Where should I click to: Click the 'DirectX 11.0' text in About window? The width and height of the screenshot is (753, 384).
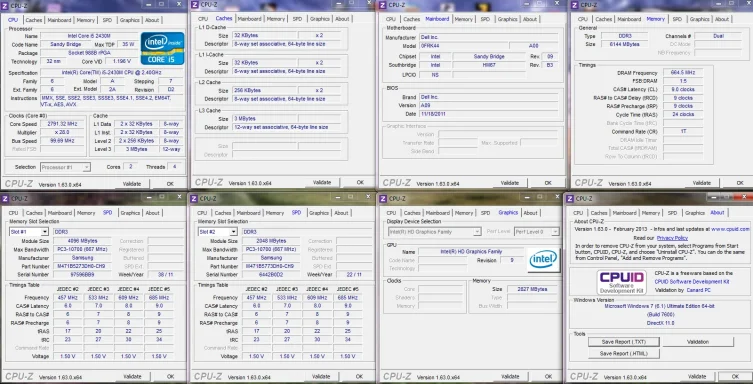(x=659, y=323)
